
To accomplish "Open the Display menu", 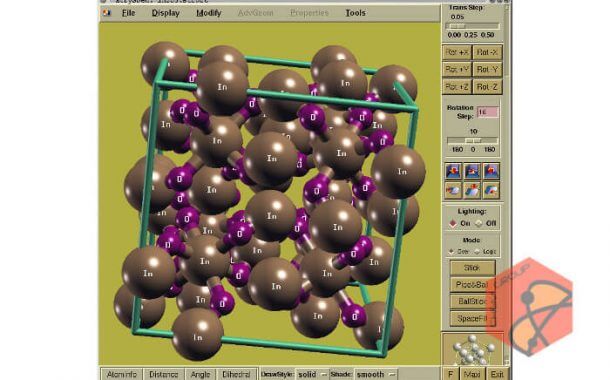I will click(x=166, y=13).
